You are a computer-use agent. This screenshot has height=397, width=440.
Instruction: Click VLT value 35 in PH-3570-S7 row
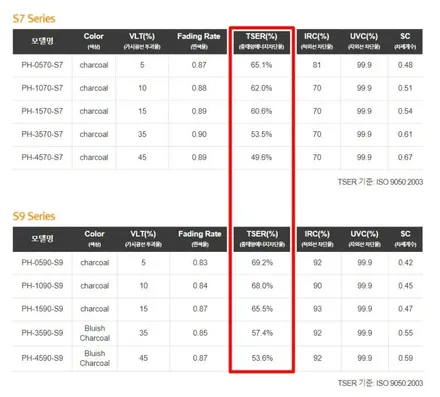(x=142, y=134)
